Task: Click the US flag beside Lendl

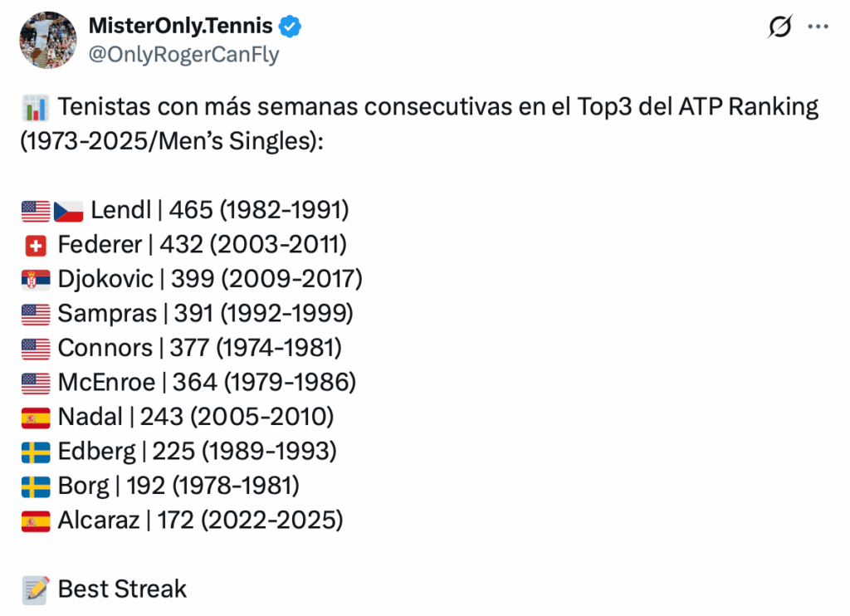Action: (x=36, y=211)
